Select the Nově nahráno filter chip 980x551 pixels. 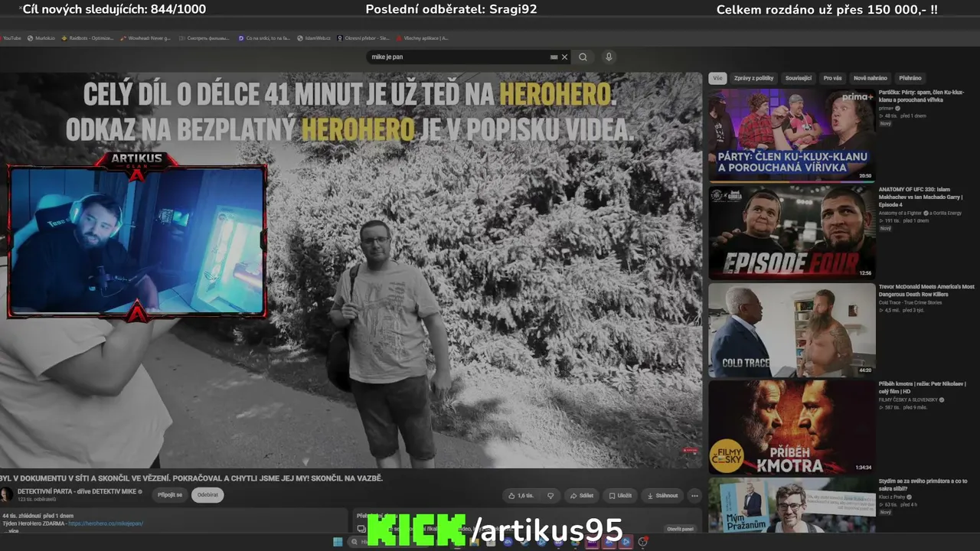[x=871, y=78]
